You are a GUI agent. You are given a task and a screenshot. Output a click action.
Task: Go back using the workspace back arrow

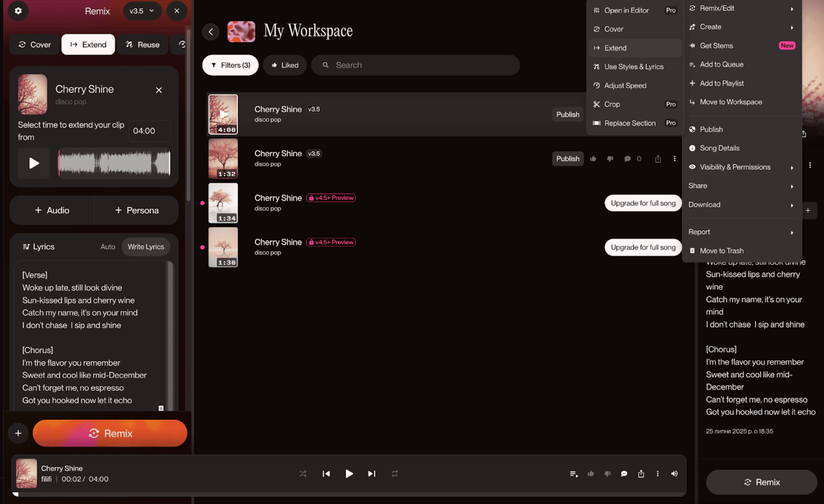tap(211, 32)
